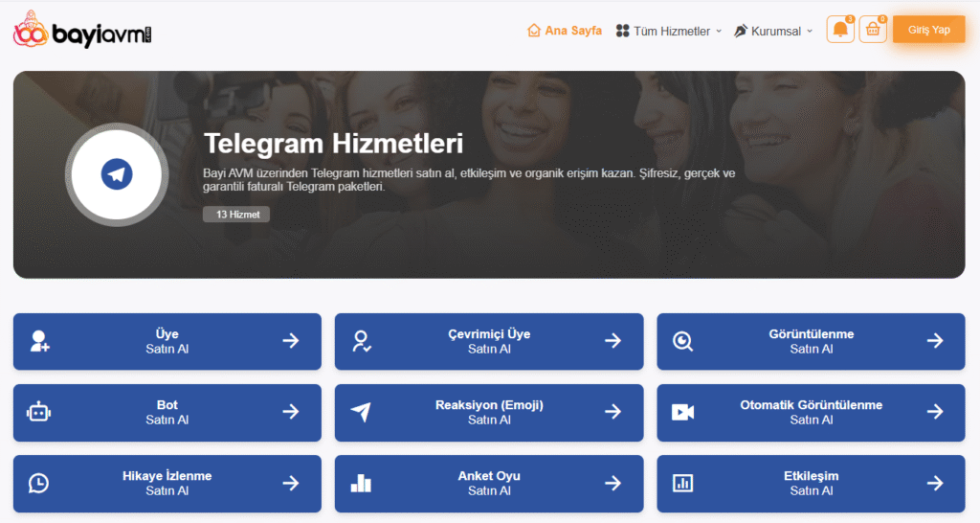The image size is (980, 523).
Task: Click the Etkileşim chart icon
Action: tap(682, 483)
